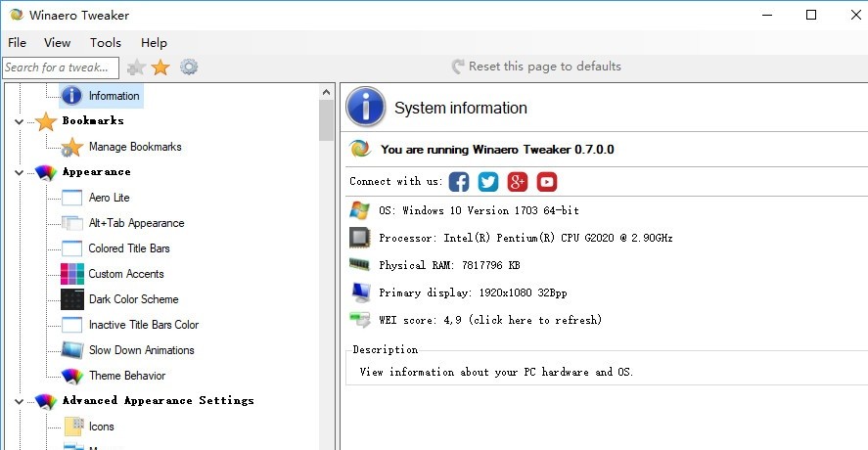Screen dimensions: 868x450
Task: Click the Appearance category fan icon
Action: 46,173
